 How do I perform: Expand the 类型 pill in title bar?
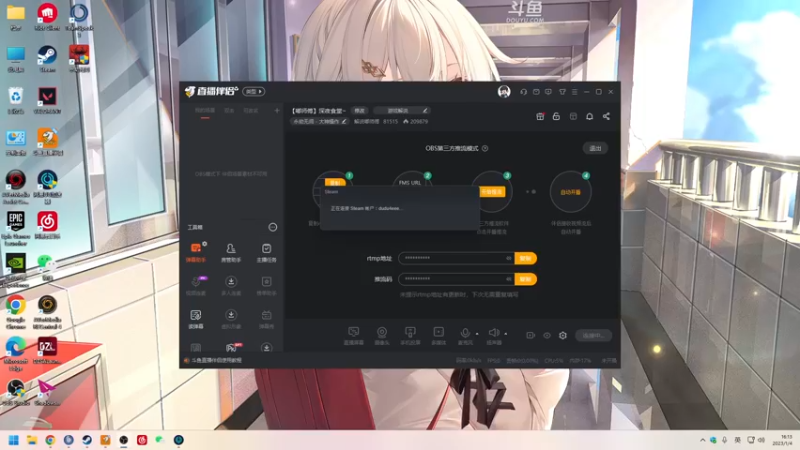click(x=254, y=91)
